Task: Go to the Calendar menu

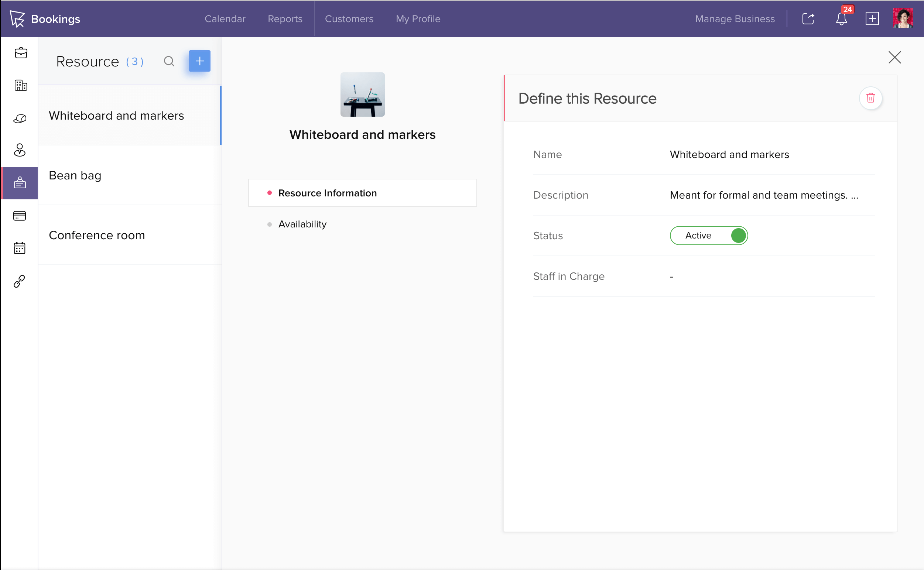Action: 225,19
